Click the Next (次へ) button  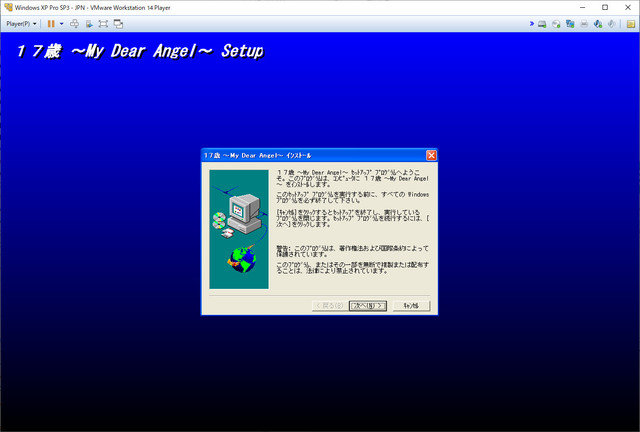(368, 306)
